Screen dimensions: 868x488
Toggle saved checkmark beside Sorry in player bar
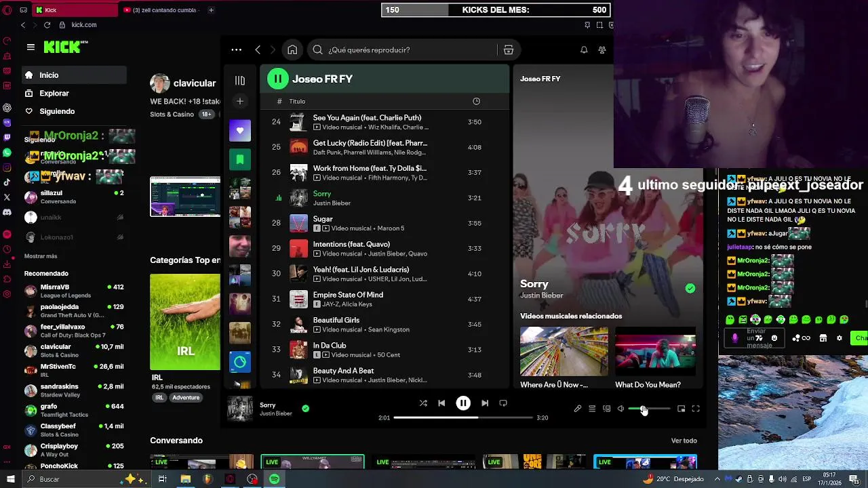(x=305, y=409)
